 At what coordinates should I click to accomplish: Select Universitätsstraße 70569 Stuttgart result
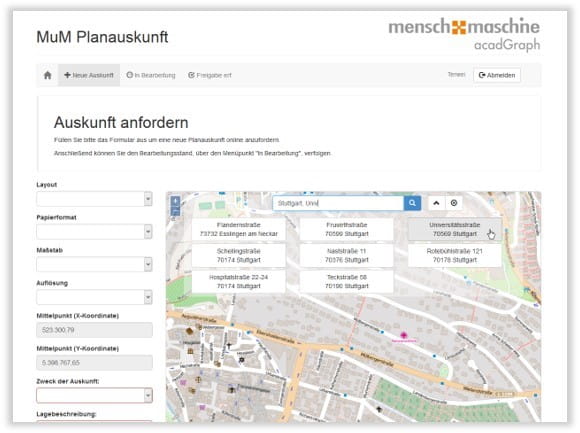455,229
